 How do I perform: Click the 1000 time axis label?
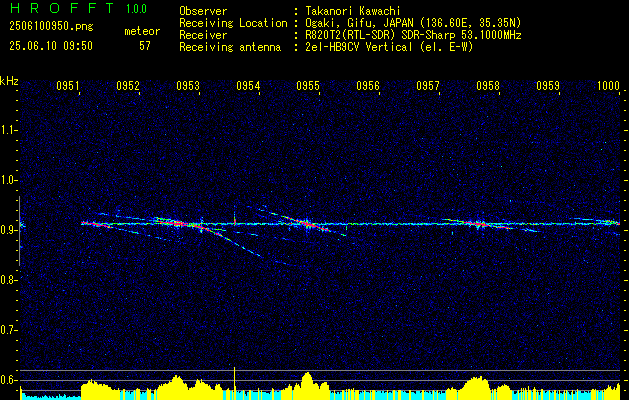(x=608, y=85)
